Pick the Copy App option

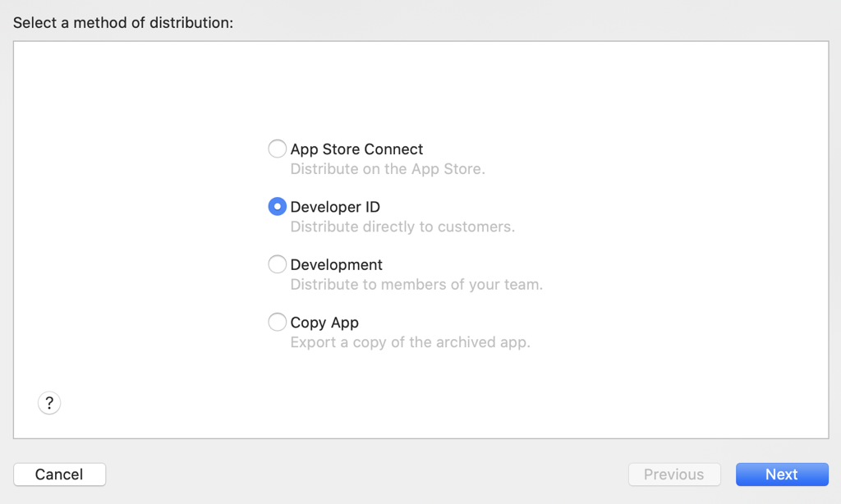277,322
